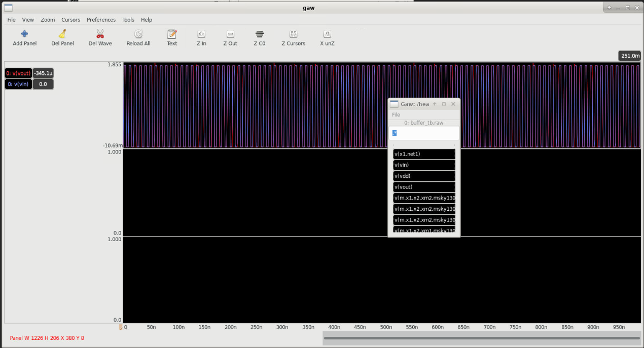Click the Text toolbar icon
The height and width of the screenshot is (348, 644).
pyautogui.click(x=172, y=34)
